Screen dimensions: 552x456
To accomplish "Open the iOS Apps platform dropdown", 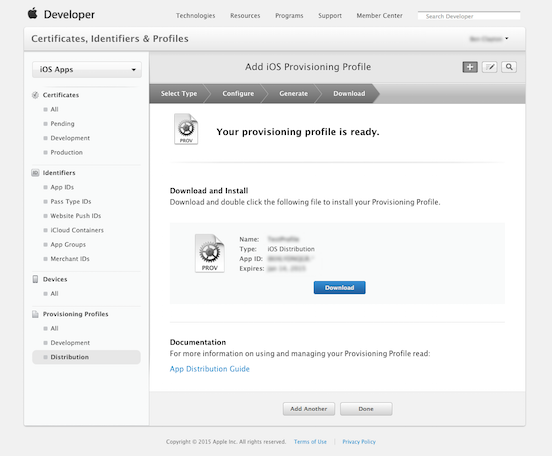I will tap(87, 69).
